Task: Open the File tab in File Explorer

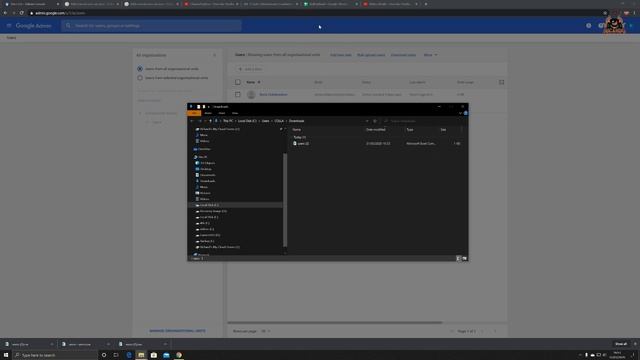Action: pos(194,113)
